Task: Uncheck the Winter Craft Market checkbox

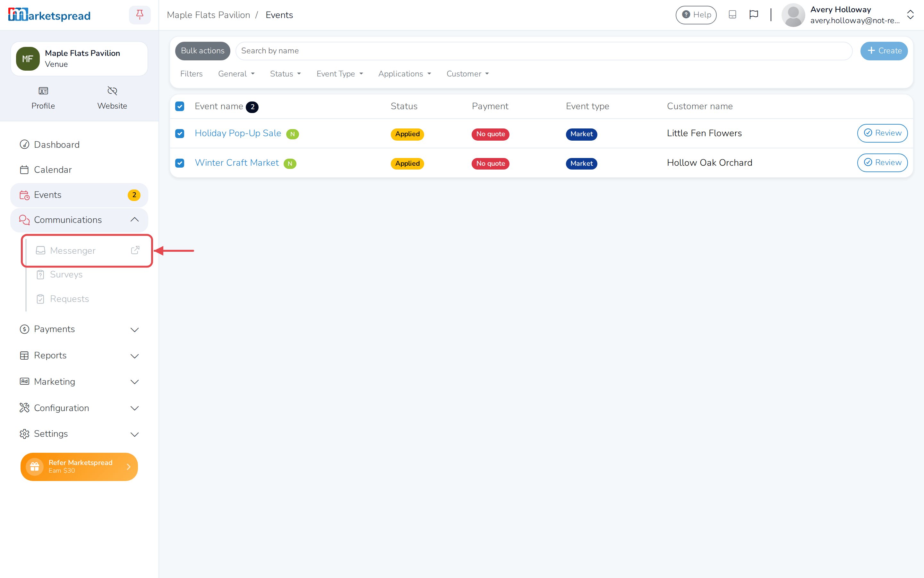Action: pyautogui.click(x=179, y=163)
